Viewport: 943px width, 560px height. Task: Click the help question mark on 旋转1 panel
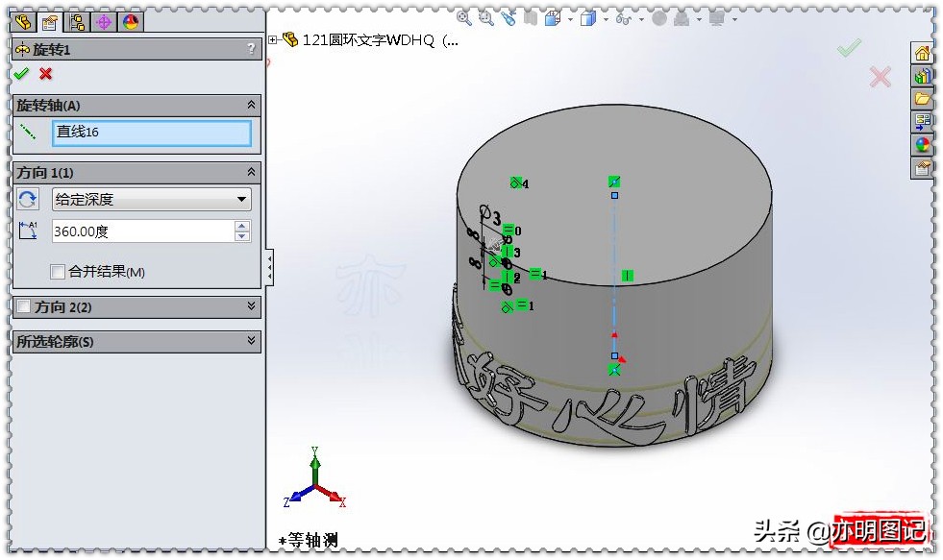click(x=252, y=49)
